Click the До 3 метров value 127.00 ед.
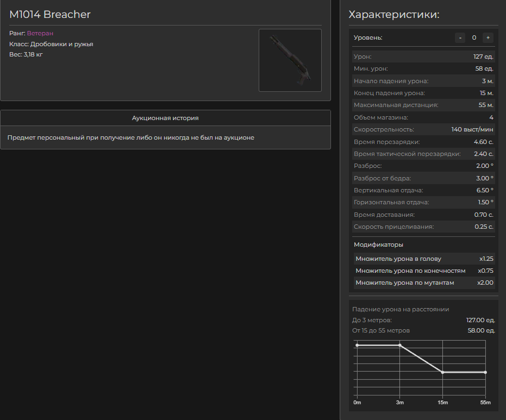This screenshot has height=420, width=506. coord(480,321)
